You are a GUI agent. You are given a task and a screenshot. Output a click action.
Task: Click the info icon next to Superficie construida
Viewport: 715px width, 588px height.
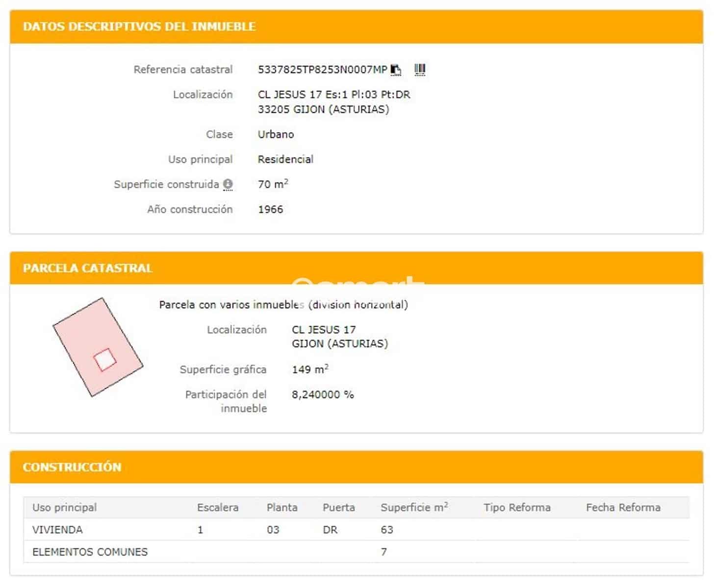tap(228, 184)
